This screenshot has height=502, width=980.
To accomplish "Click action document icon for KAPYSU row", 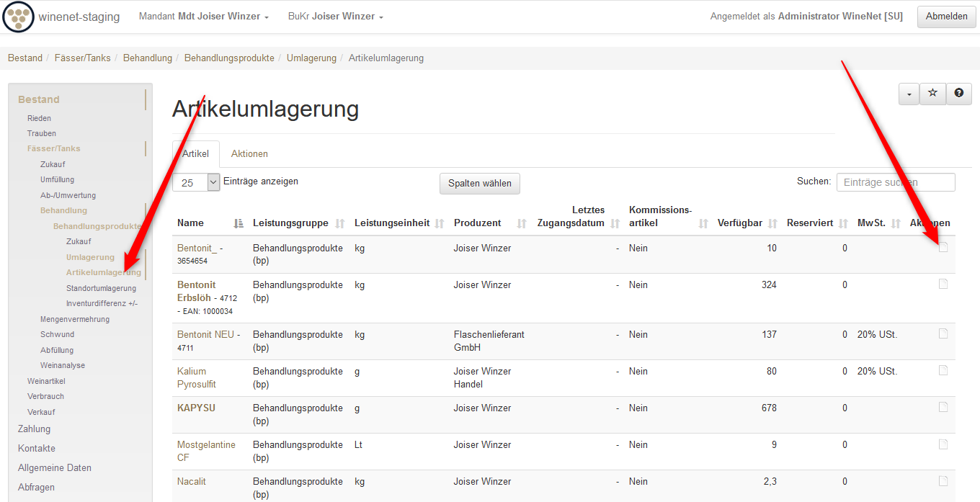I will (x=943, y=408).
